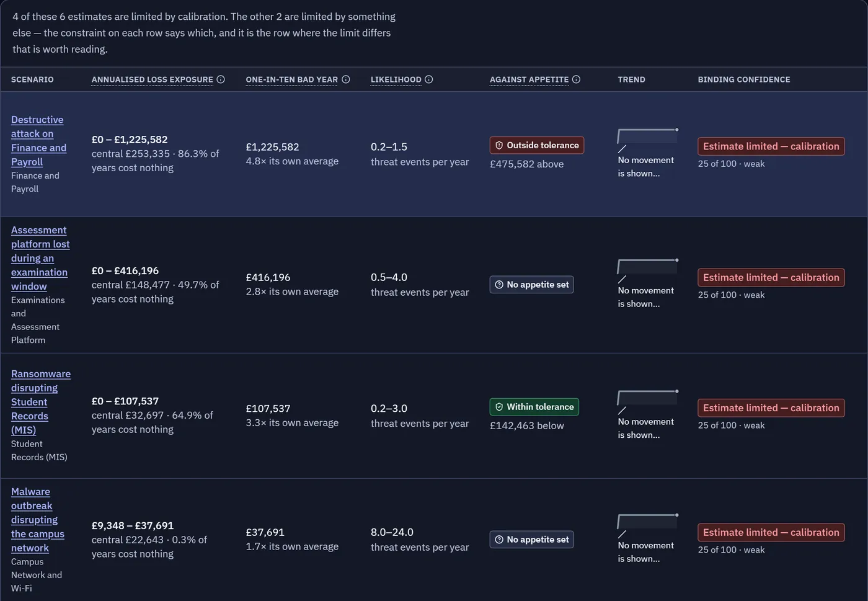868x601 pixels.
Task: Click the Scenario column header
Action: pos(32,79)
